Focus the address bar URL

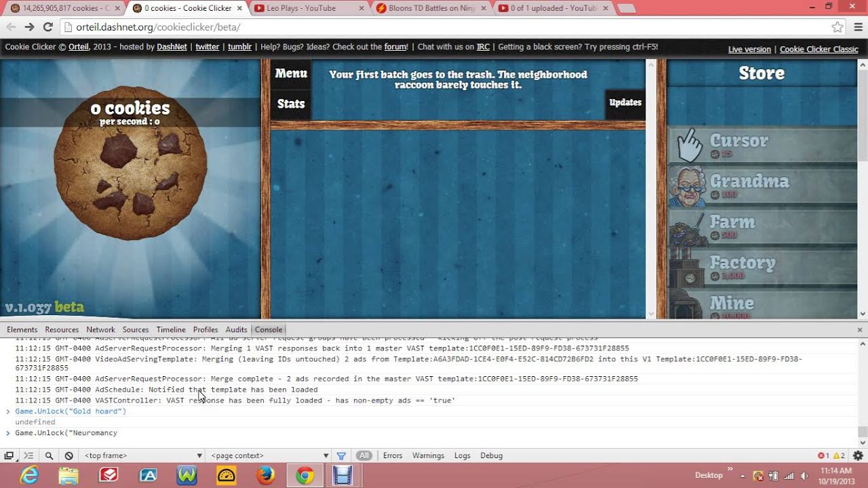pos(159,27)
